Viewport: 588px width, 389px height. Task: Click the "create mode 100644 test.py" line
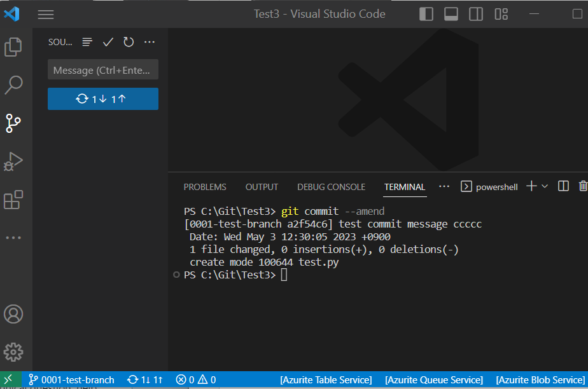point(264,262)
